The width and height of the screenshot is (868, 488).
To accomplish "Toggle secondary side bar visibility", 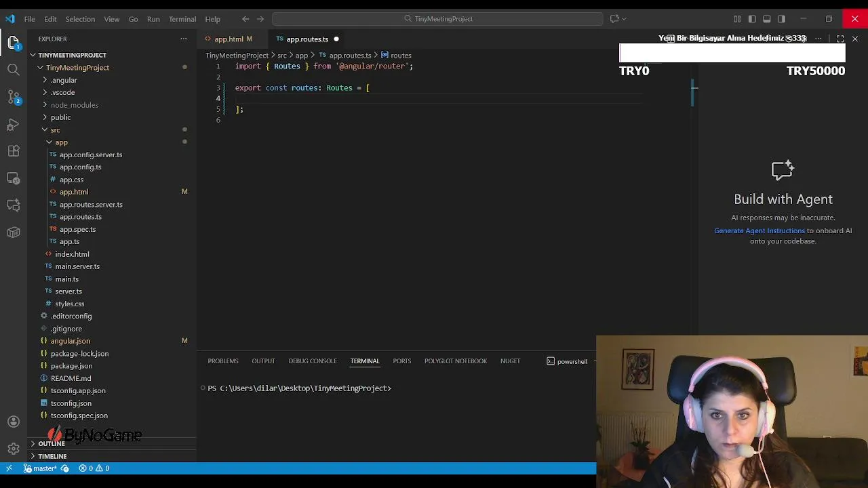I will [x=782, y=19].
